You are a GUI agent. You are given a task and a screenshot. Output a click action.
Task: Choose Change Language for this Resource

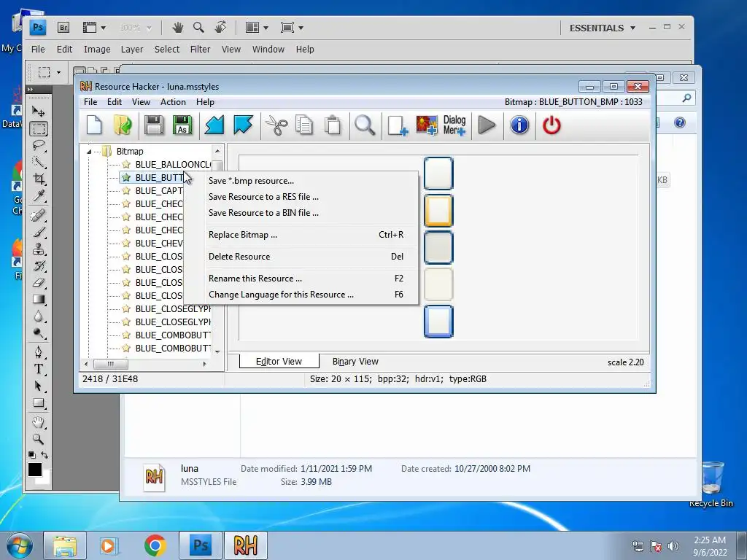click(301, 295)
